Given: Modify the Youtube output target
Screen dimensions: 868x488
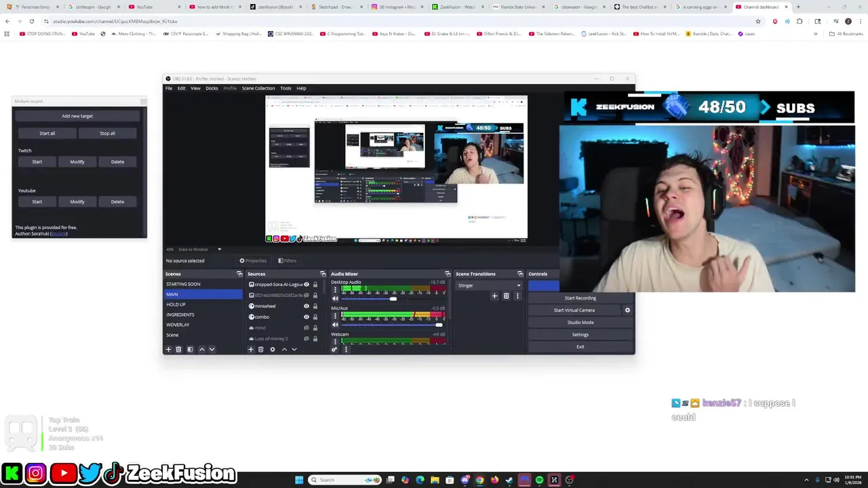Looking at the screenshot, I should (77, 201).
